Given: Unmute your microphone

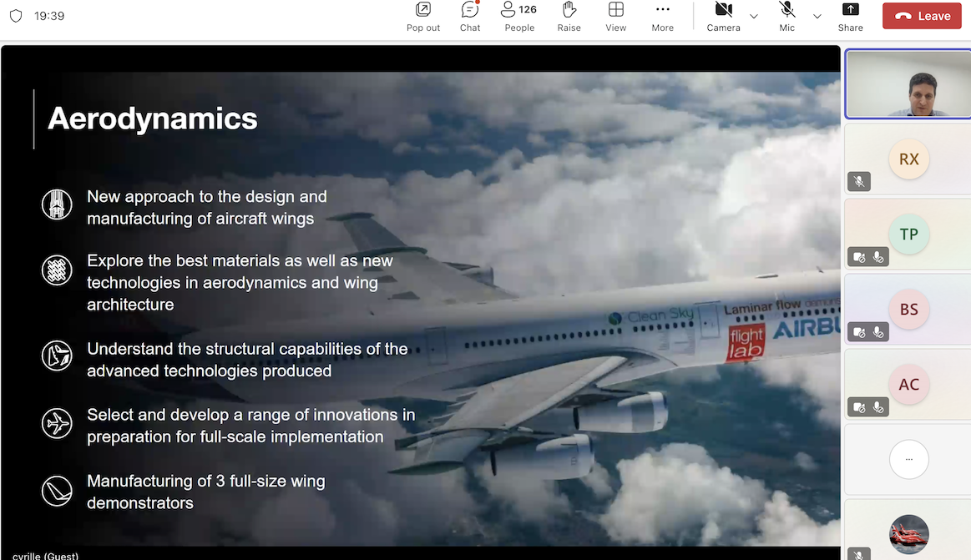Looking at the screenshot, I should pyautogui.click(x=786, y=16).
